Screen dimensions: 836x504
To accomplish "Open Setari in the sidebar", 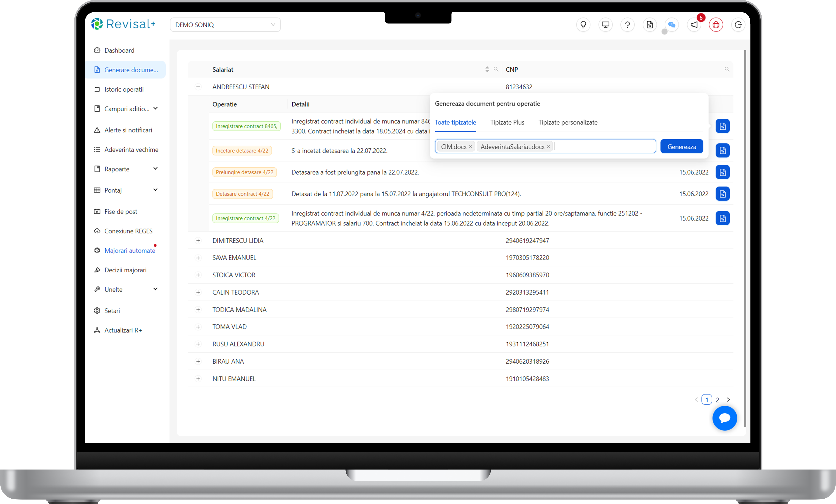I will tap(125, 311).
